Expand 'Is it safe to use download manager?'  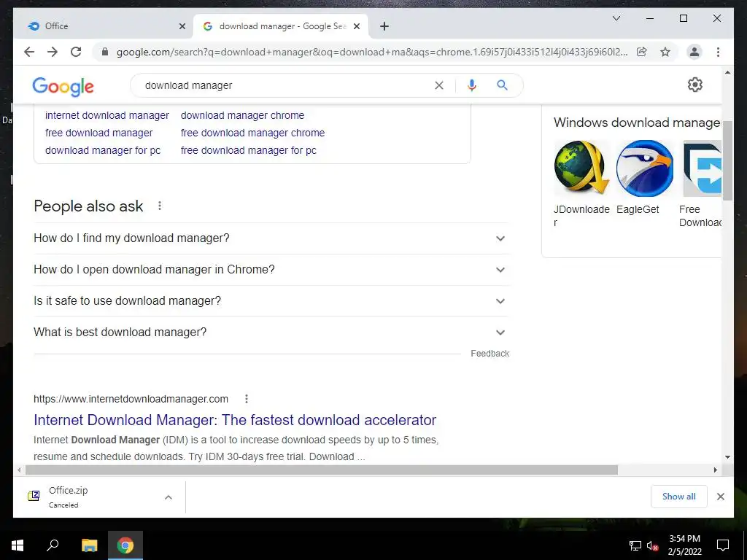[271, 301]
